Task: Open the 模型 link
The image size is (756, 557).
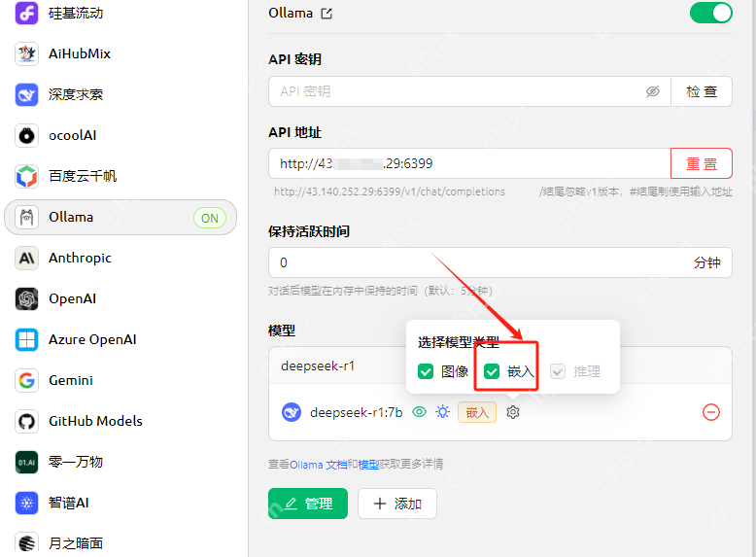Action: coord(368,465)
